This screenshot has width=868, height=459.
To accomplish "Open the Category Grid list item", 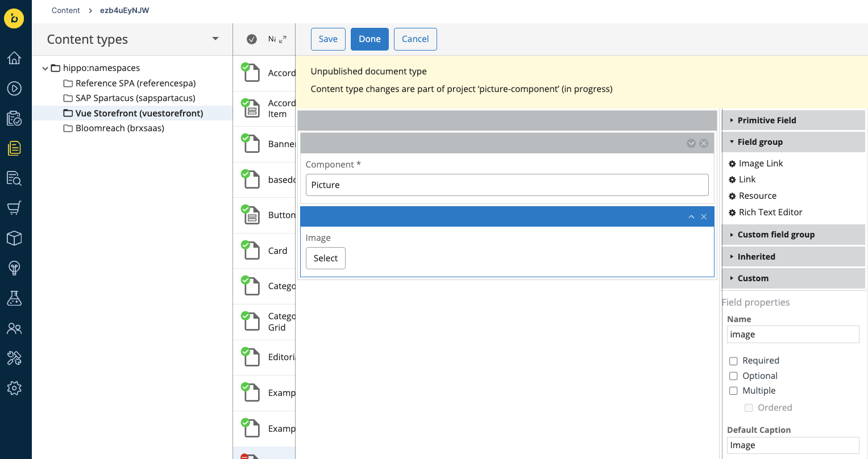I will pyautogui.click(x=264, y=322).
